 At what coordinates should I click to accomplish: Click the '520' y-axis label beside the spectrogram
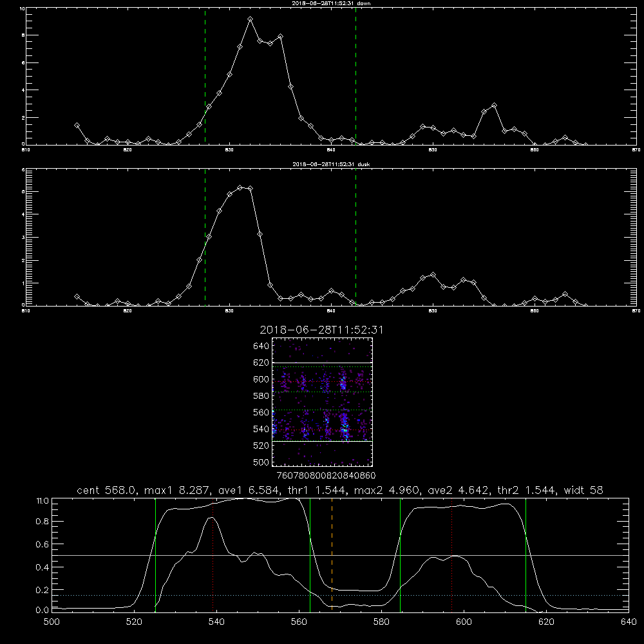[261, 446]
